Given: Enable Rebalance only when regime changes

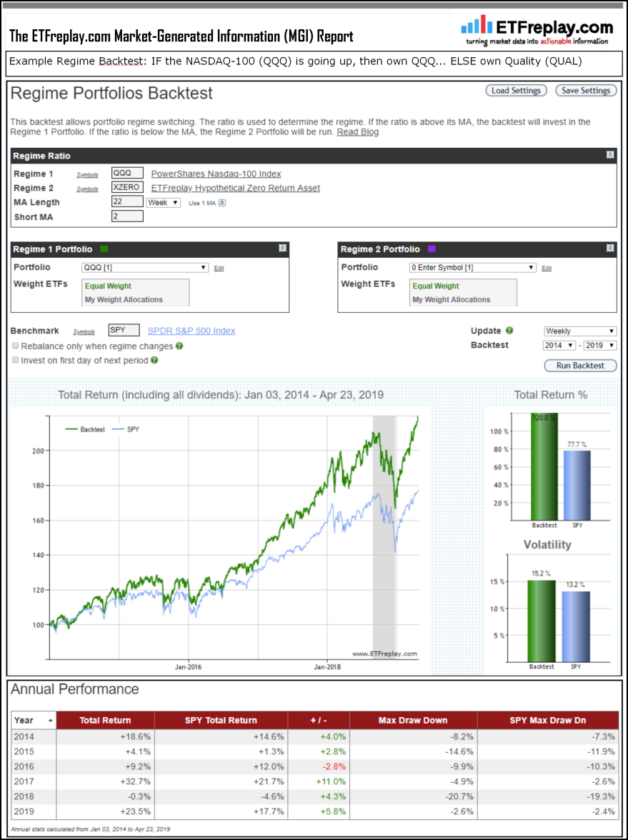Looking at the screenshot, I should [16, 346].
